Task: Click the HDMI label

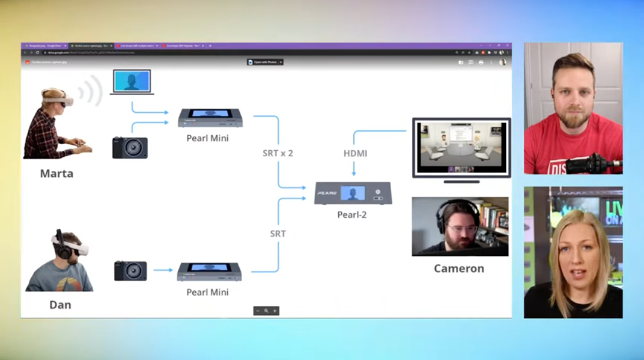Action: [x=355, y=153]
